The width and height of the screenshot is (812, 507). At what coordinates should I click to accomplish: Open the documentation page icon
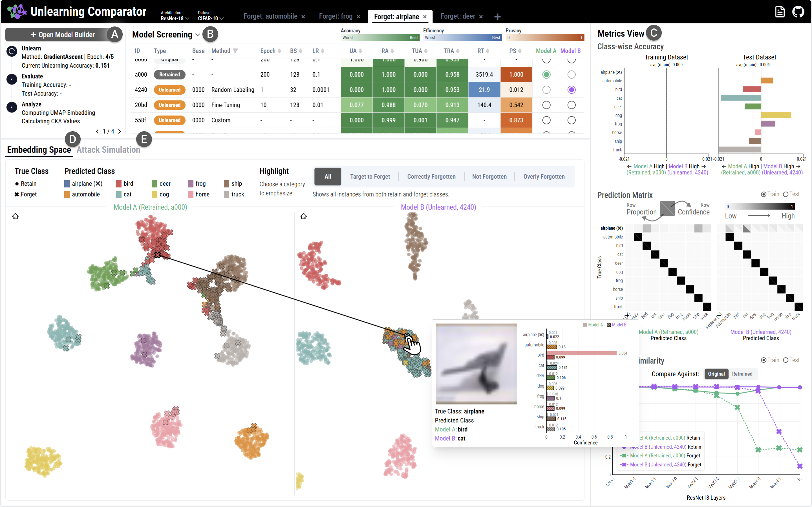[780, 12]
